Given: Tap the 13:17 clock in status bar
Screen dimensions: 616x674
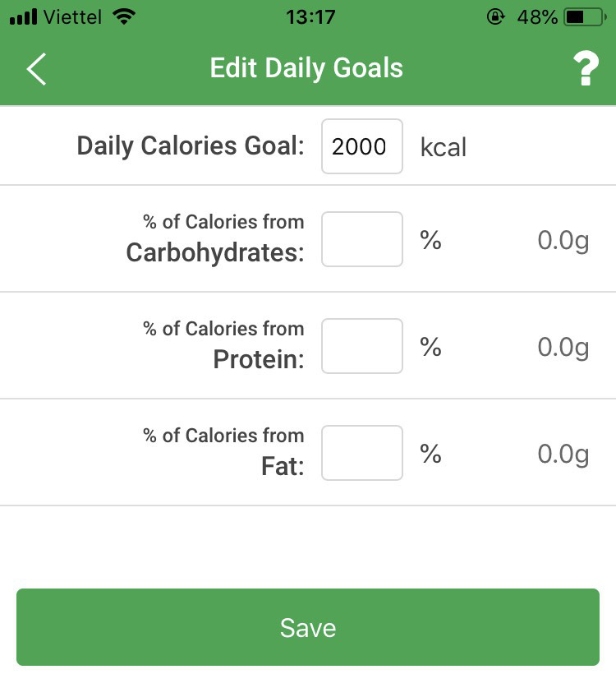Looking at the screenshot, I should pos(310,17).
